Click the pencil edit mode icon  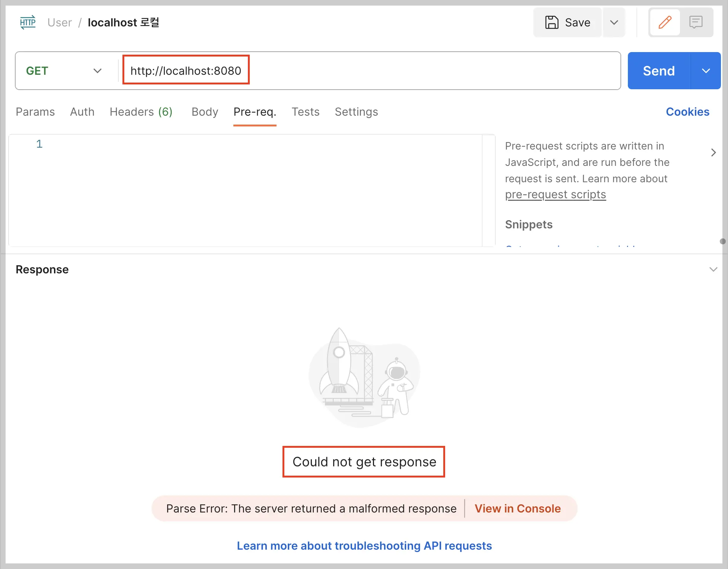pos(665,22)
